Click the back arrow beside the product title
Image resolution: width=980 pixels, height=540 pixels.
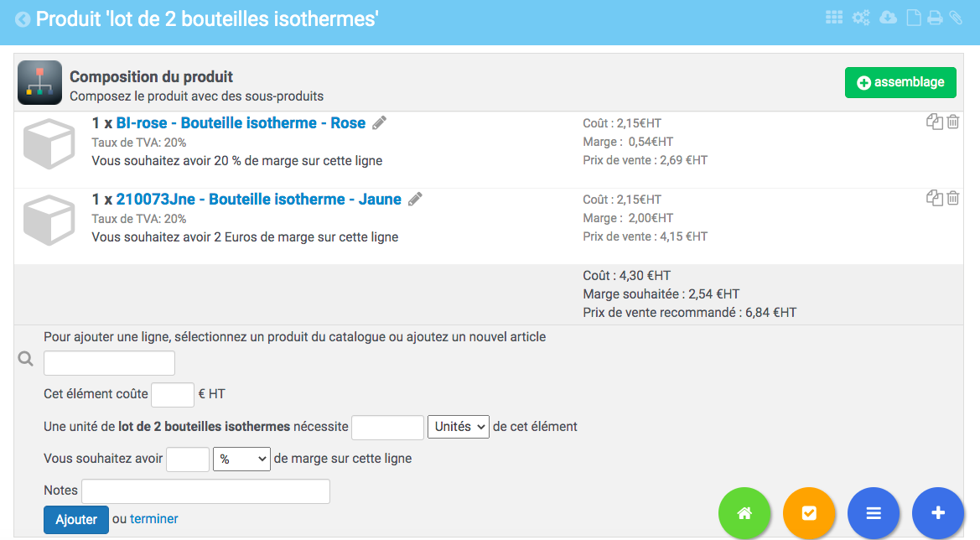[23, 20]
